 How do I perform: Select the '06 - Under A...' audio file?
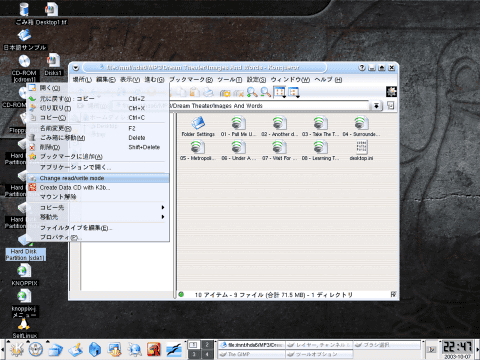point(238,150)
